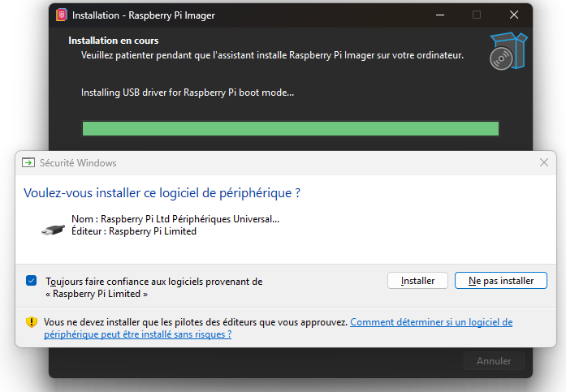Click the "Vous ne devez installer que les pilotes" warning text
This screenshot has width=566, height=392.
[196, 322]
